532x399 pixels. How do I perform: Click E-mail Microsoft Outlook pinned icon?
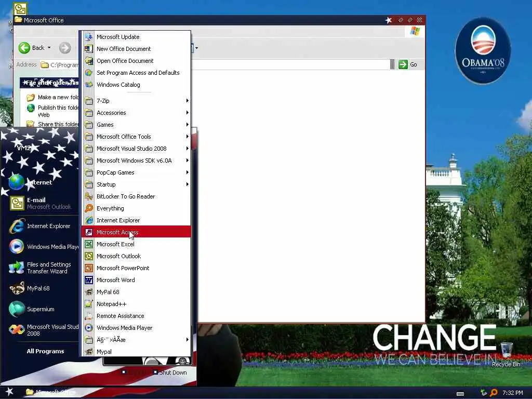coord(17,203)
